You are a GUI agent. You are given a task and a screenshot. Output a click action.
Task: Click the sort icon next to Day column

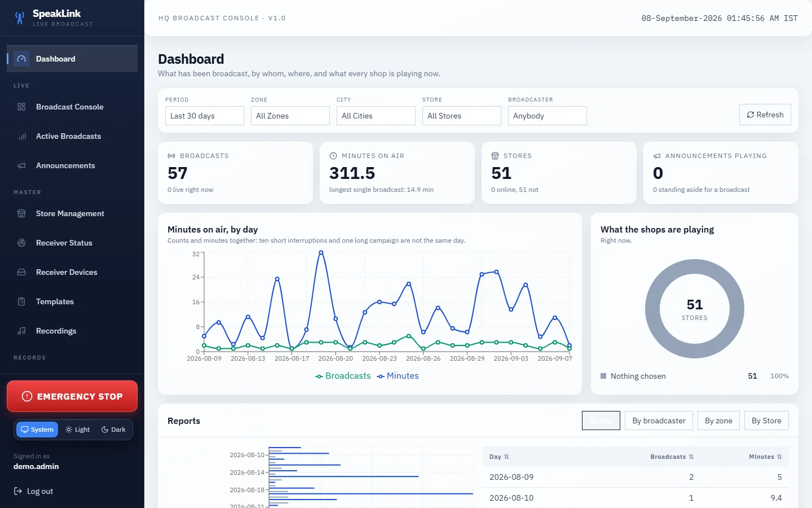point(506,457)
